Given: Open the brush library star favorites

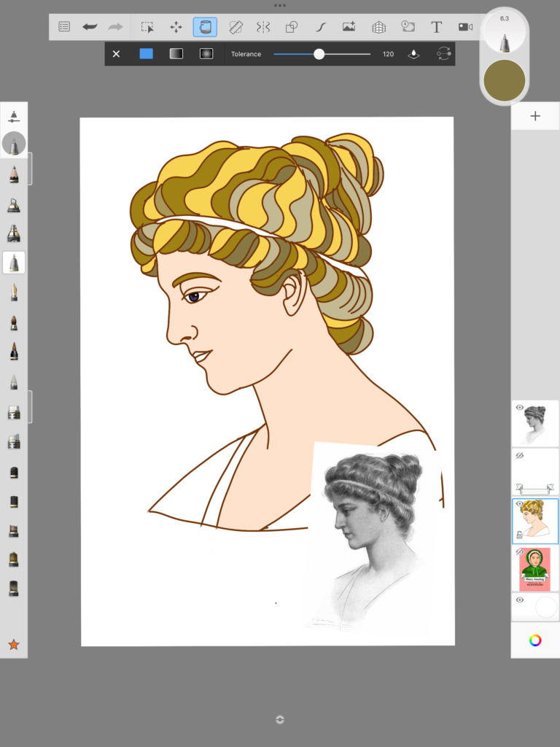Looking at the screenshot, I should tap(14, 645).
